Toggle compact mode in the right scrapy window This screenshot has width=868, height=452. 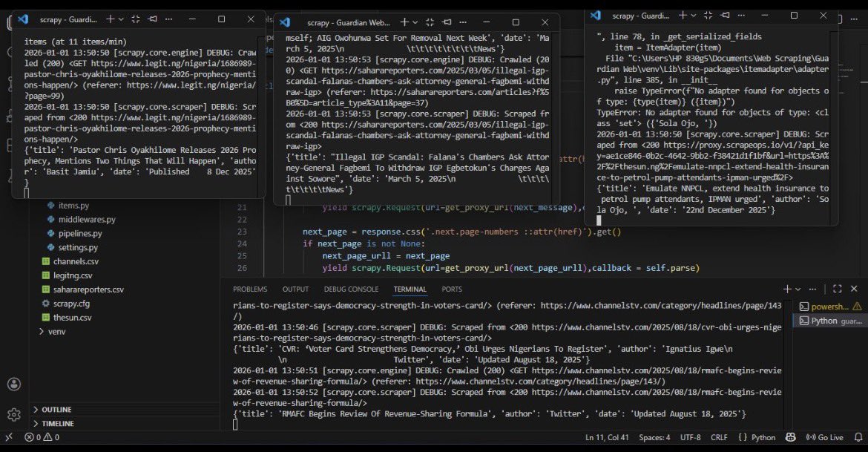click(x=708, y=15)
